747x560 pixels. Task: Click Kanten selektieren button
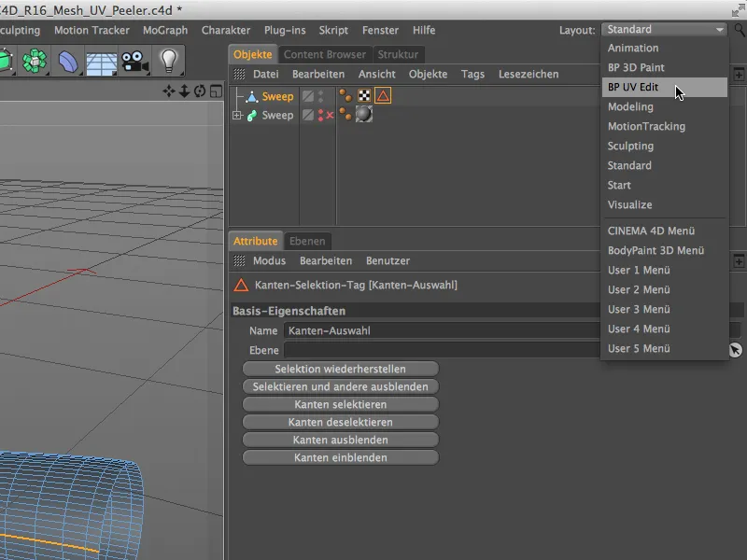(x=341, y=404)
